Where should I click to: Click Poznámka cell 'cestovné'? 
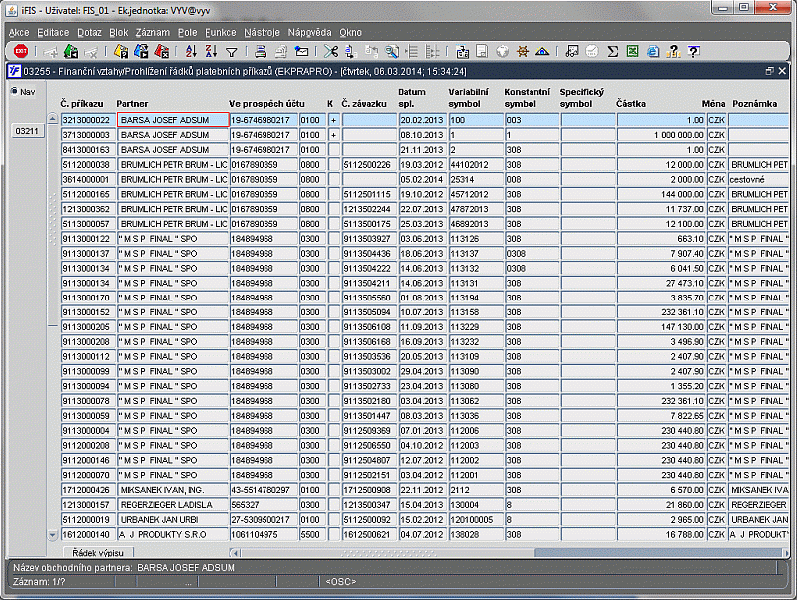[x=758, y=179]
